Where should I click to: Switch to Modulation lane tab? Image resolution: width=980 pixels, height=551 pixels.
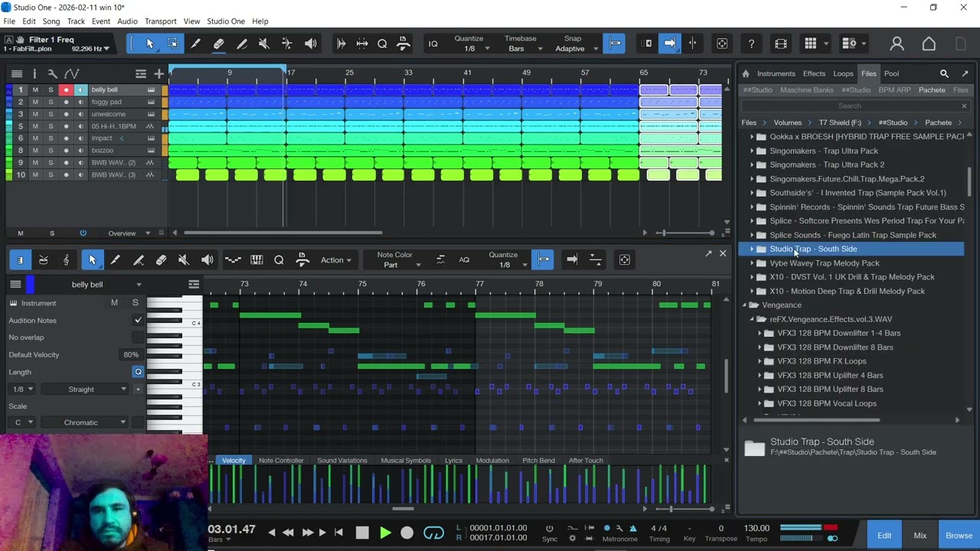click(492, 461)
